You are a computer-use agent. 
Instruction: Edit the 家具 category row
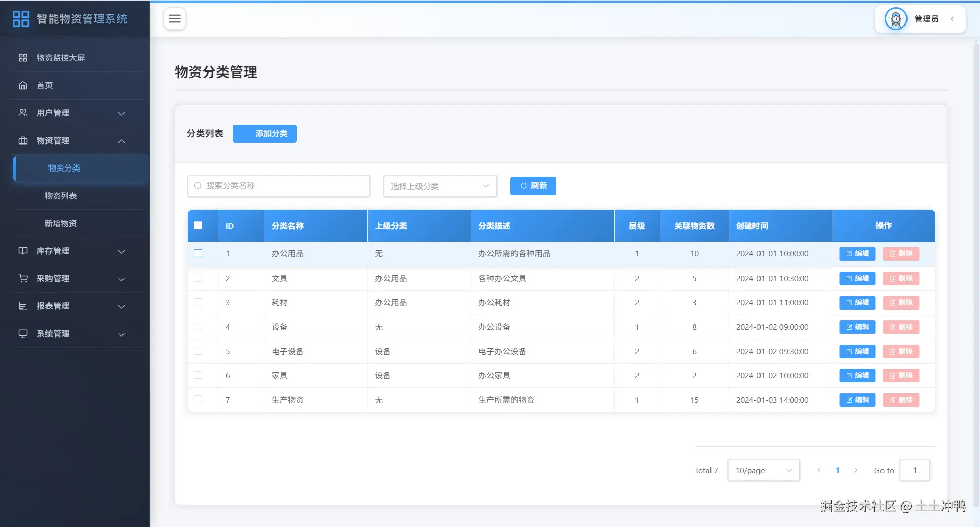pyautogui.click(x=857, y=375)
